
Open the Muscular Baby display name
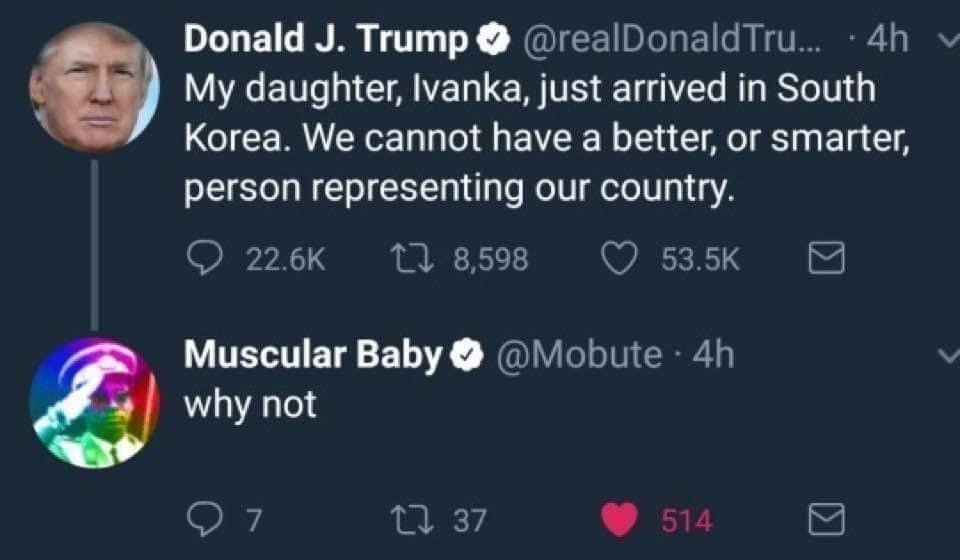coord(312,354)
